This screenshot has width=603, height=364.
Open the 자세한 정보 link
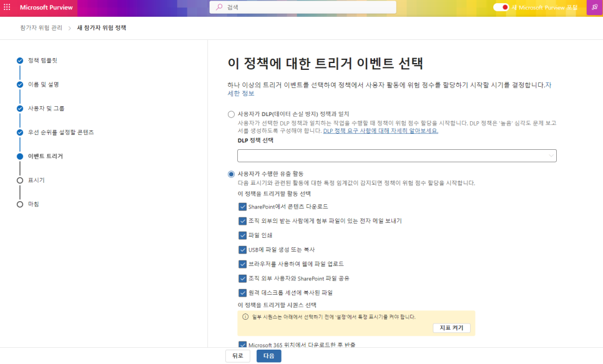tap(241, 93)
